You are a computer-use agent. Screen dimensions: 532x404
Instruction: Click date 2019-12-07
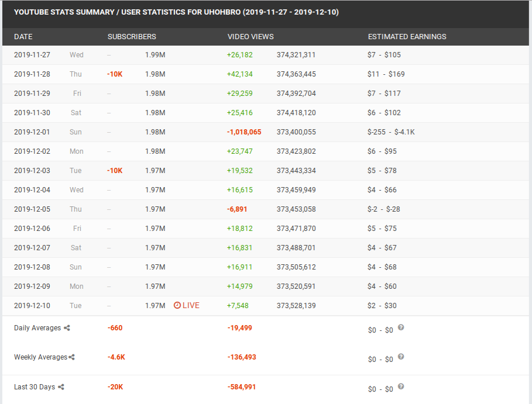click(x=32, y=248)
